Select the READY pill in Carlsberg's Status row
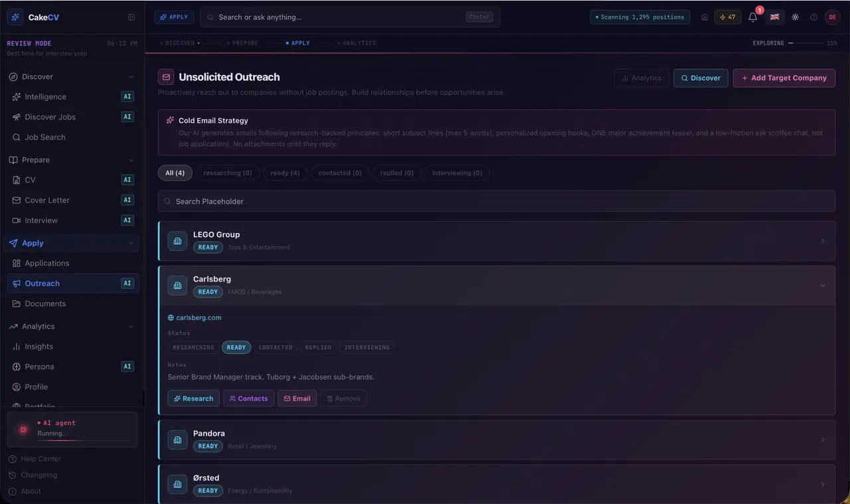 point(236,347)
